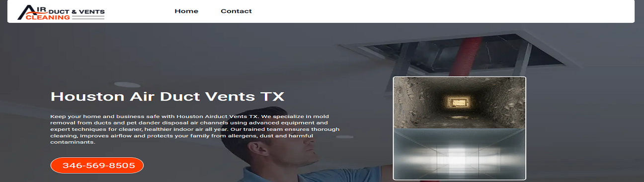
Task: Call the number 346-569-8505 button
Action: point(97,165)
